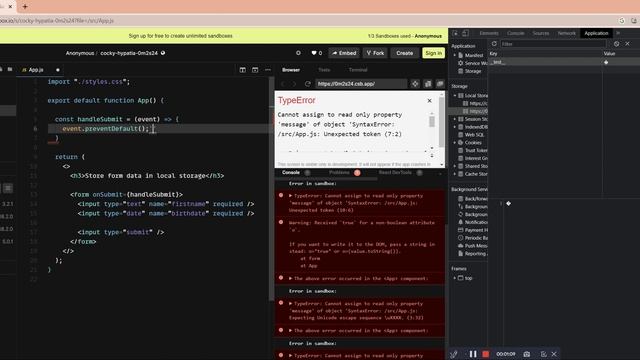
Task: Switch to the Tests tab
Action: tap(324, 70)
